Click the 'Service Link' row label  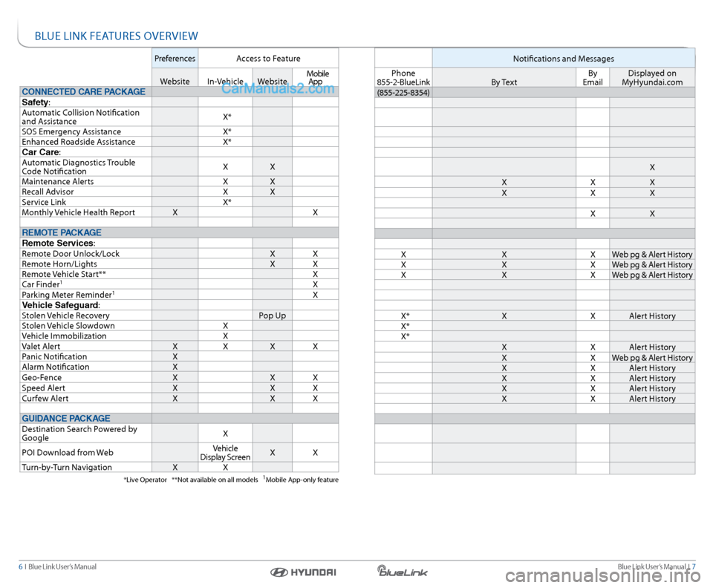pos(44,202)
